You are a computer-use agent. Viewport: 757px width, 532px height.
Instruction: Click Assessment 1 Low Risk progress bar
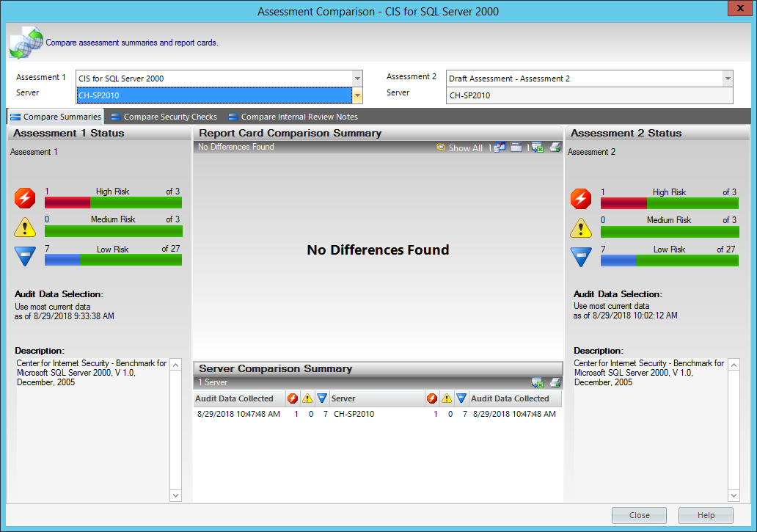[114, 260]
